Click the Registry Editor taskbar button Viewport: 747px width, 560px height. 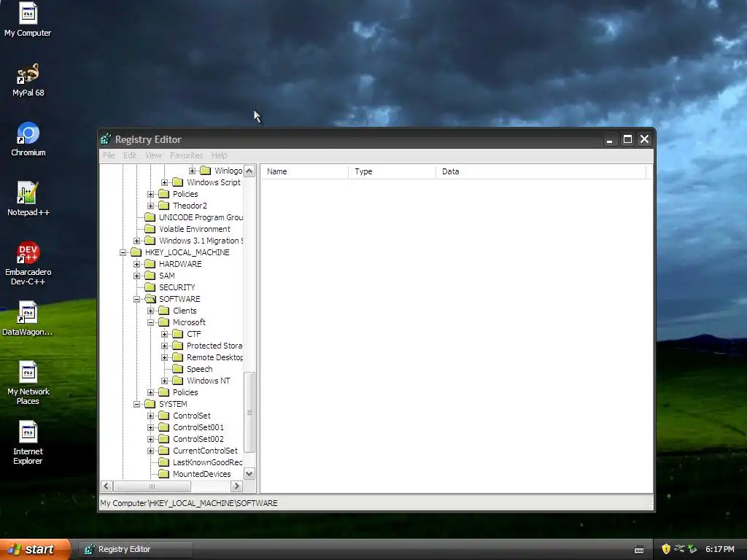tap(135, 549)
